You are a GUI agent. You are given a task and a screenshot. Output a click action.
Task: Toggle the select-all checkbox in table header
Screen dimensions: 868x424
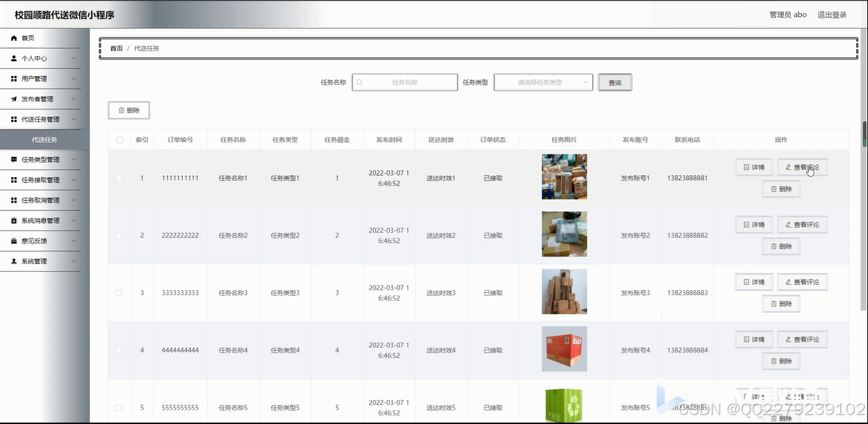pyautogui.click(x=119, y=139)
